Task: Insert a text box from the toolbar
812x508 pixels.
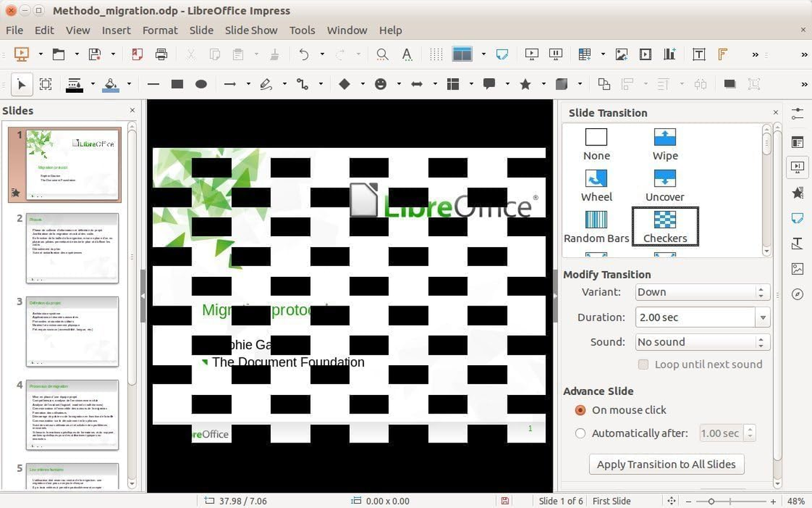Action: [x=698, y=54]
